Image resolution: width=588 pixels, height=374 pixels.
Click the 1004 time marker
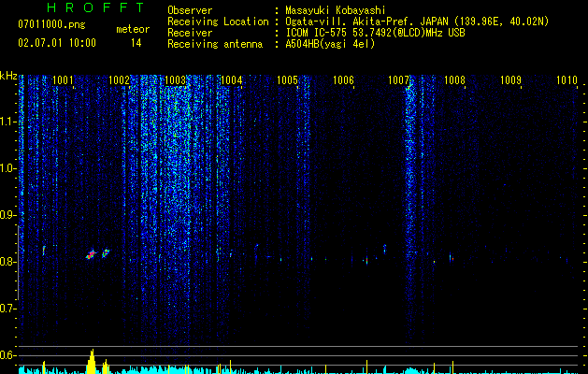point(232,80)
